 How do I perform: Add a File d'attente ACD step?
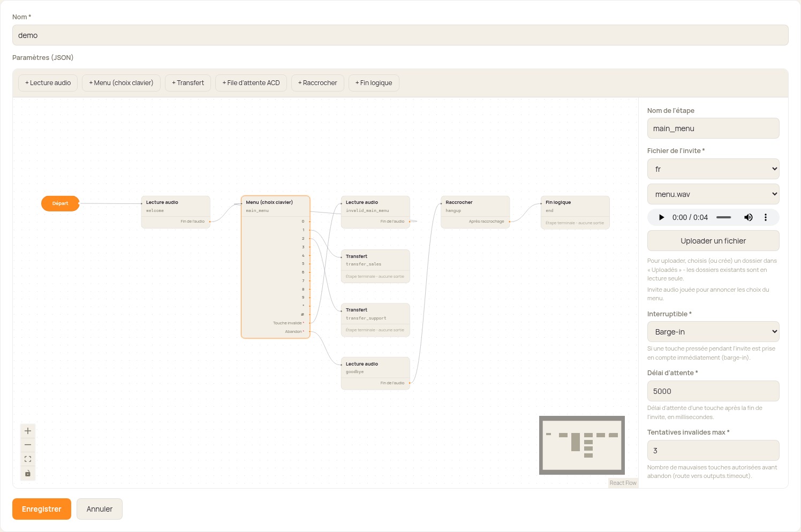click(x=251, y=83)
